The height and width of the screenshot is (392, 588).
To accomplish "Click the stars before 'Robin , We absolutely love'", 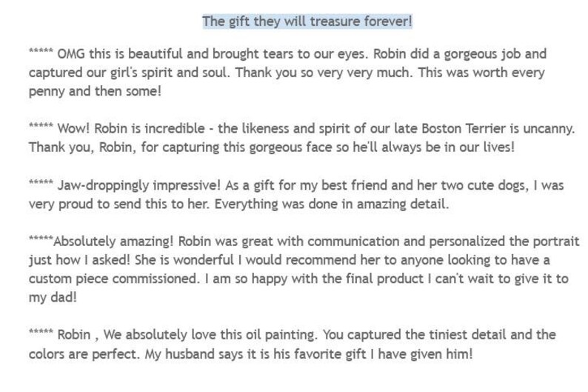I will (x=41, y=331).
